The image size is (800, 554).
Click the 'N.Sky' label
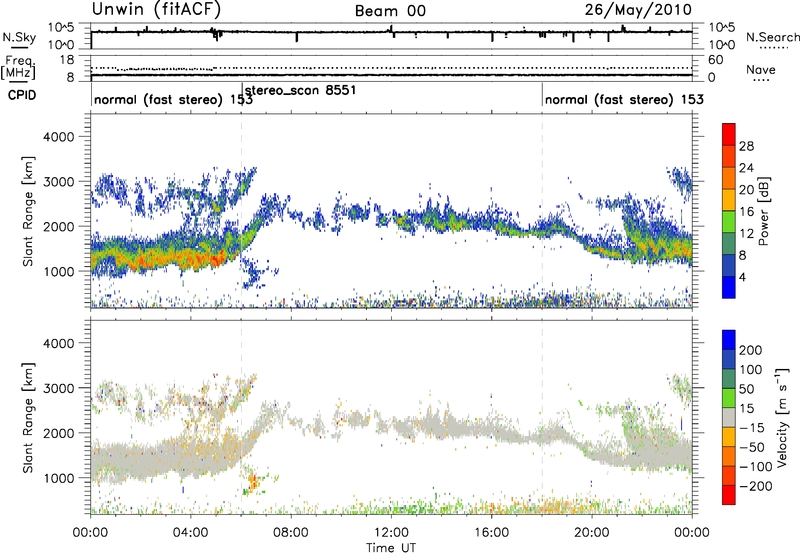point(19,37)
